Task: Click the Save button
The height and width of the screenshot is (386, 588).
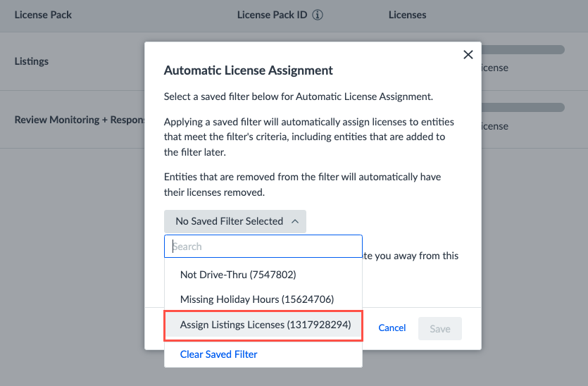Action: (x=440, y=329)
